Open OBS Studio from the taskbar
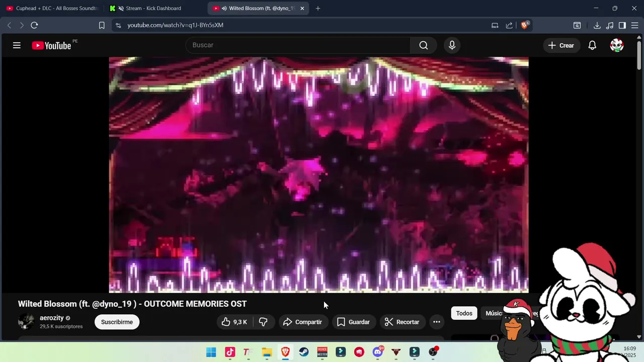Viewport: 644px width, 362px height. click(x=433, y=352)
